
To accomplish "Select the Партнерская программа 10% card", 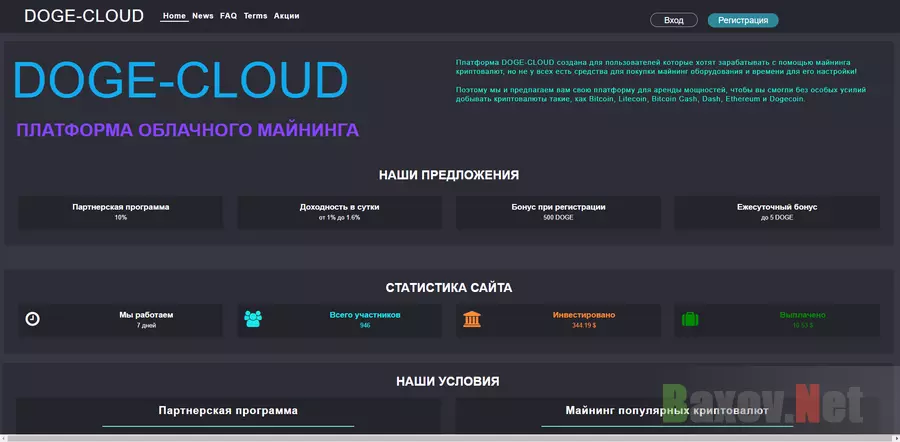I will click(x=121, y=212).
